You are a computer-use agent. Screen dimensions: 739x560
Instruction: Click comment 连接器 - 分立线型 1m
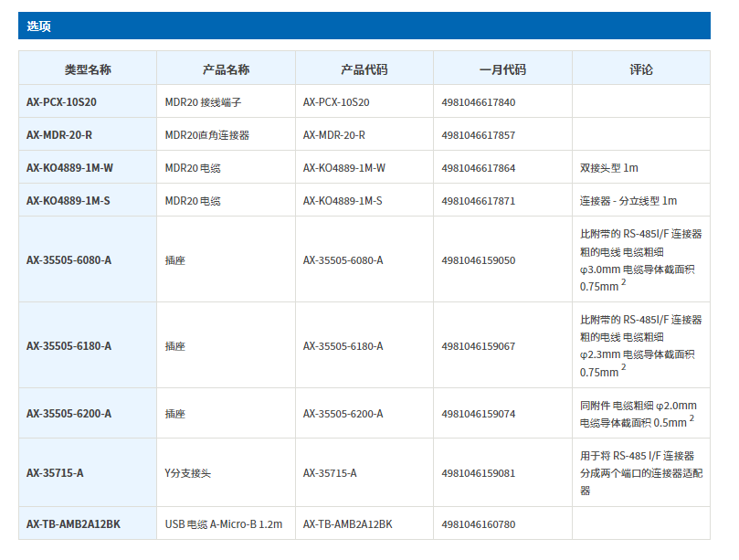click(x=628, y=201)
